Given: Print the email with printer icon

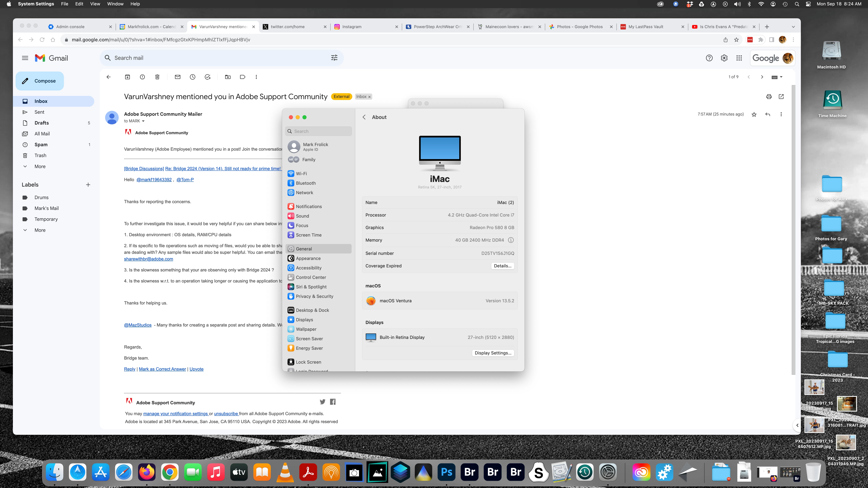Looking at the screenshot, I should point(769,97).
